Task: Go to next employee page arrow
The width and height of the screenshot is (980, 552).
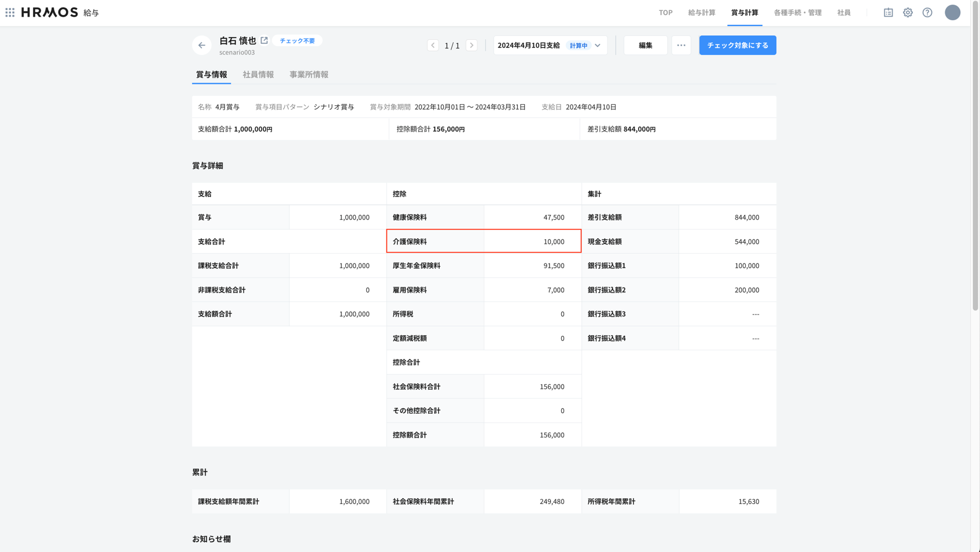Action: [471, 45]
